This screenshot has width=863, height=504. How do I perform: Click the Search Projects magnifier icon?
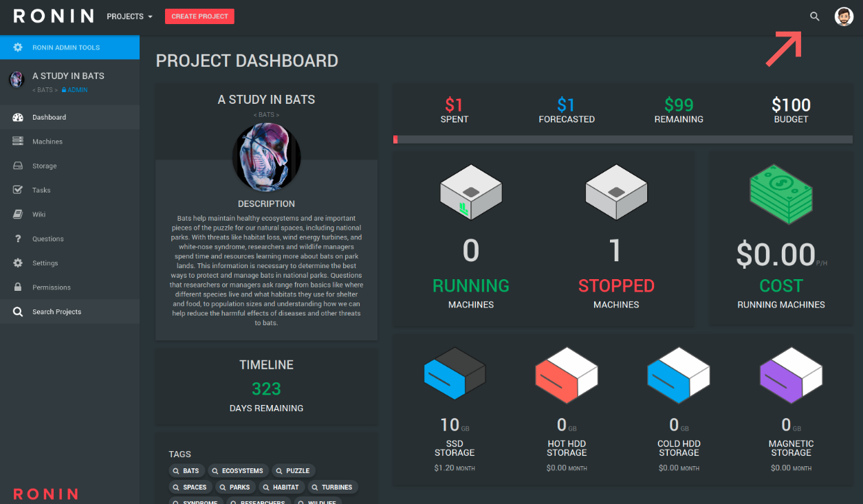point(18,311)
